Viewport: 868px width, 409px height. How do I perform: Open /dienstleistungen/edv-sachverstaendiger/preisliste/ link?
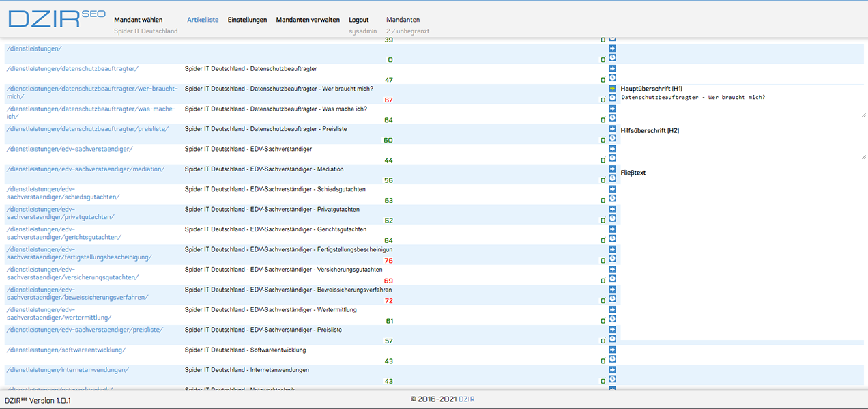tap(84, 330)
